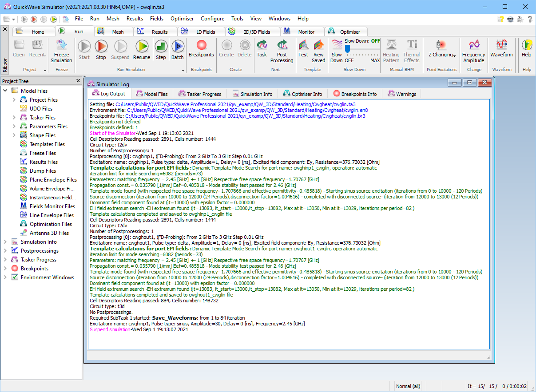Image resolution: width=536 pixels, height=392 pixels.
Task: Switch to the 1D Fields ribbon tab
Action: pos(202,32)
